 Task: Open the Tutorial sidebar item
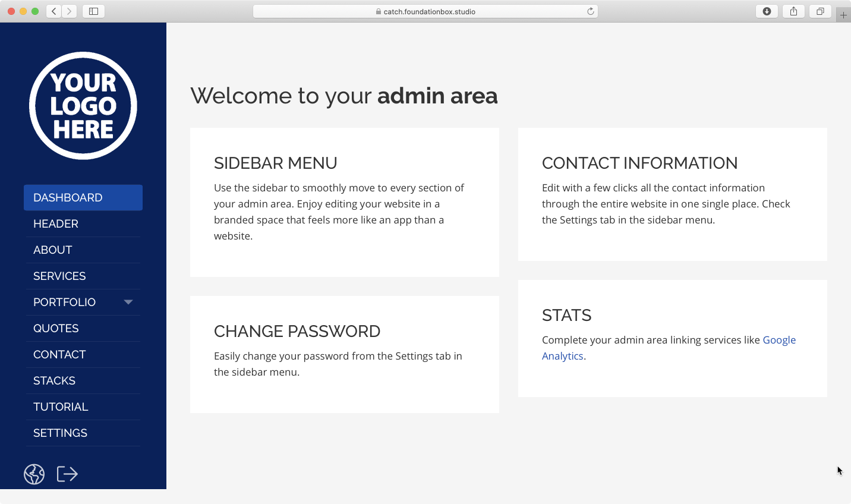point(61,407)
